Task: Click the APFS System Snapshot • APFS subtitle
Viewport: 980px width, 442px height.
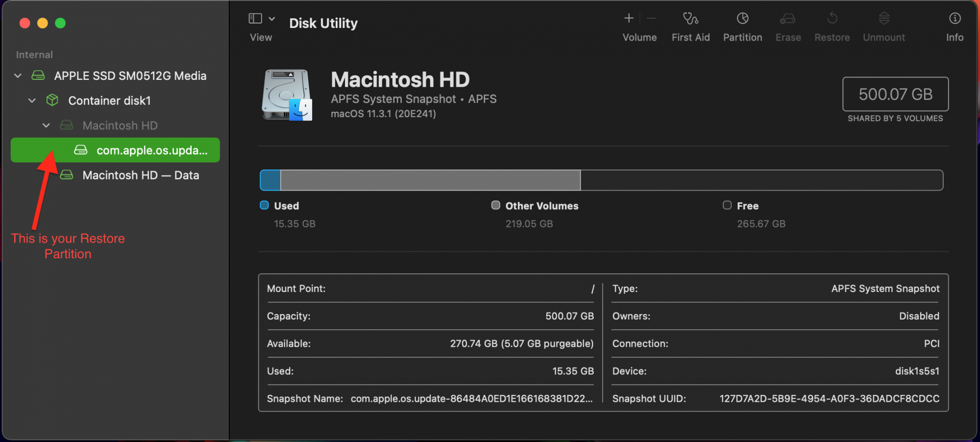Action: coord(414,99)
